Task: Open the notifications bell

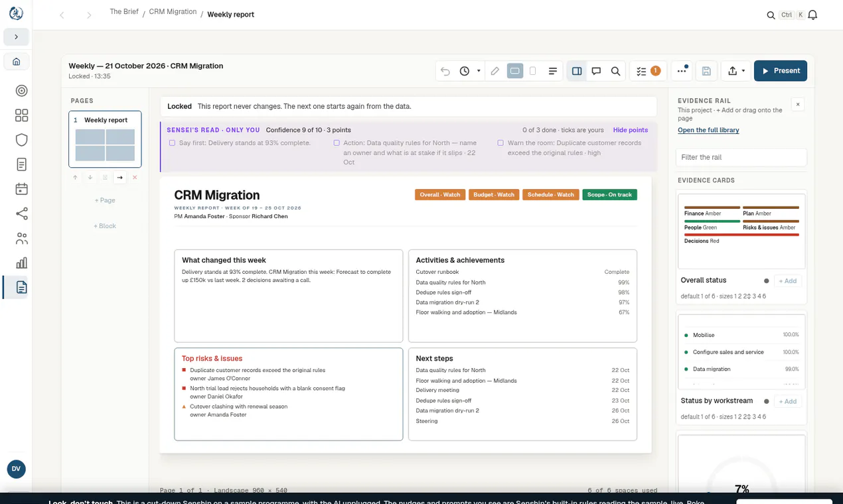Action: coord(812,15)
